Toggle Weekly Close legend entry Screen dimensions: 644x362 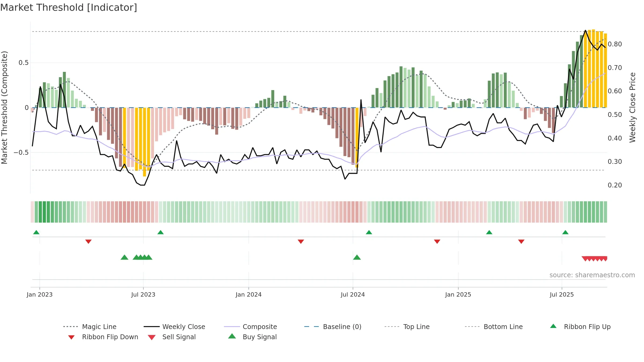(174, 327)
